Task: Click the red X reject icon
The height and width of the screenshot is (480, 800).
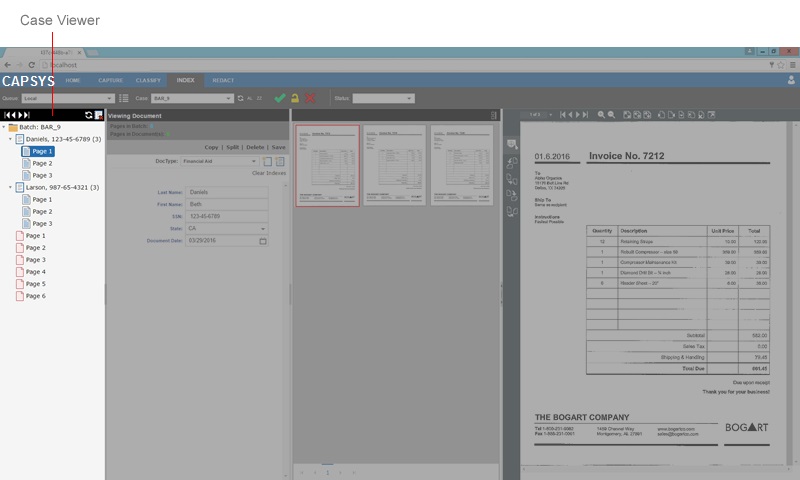Action: 311,98
